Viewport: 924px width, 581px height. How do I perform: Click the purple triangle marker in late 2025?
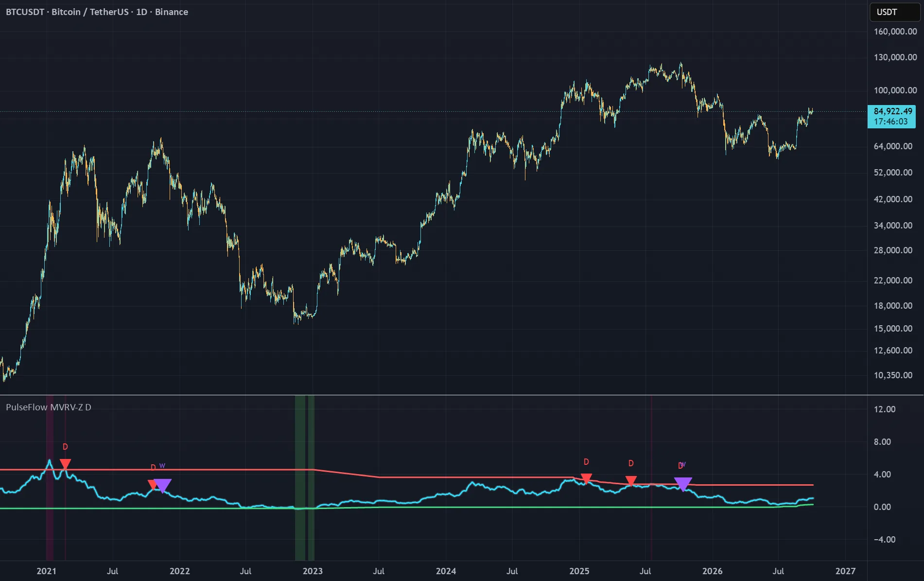683,484
